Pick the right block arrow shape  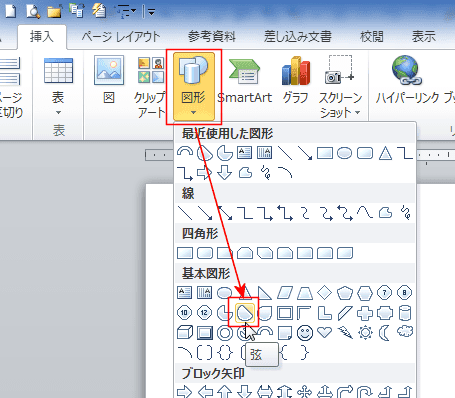tap(184, 392)
